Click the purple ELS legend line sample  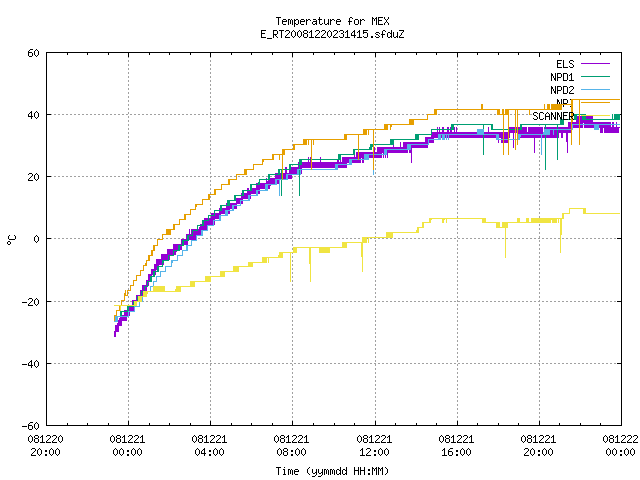pos(596,64)
